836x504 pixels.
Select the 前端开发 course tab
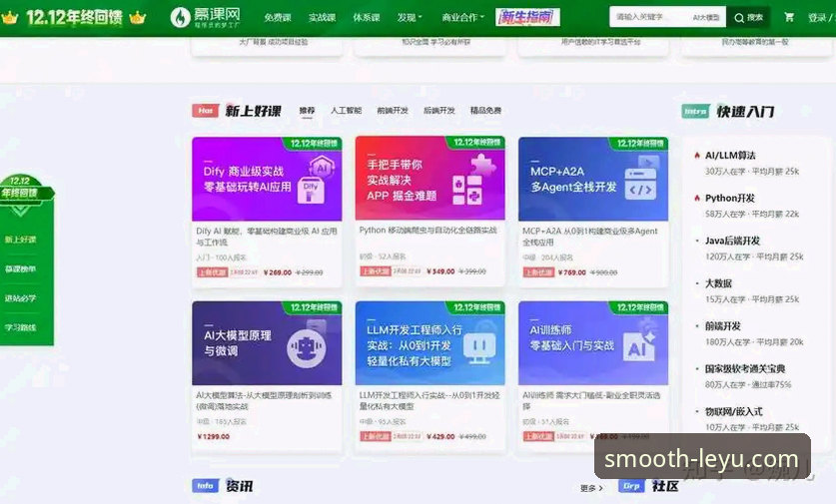[393, 111]
